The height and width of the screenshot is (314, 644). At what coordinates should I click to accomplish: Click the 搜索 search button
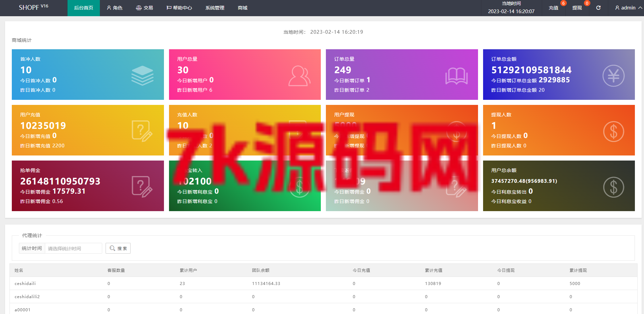(x=118, y=248)
